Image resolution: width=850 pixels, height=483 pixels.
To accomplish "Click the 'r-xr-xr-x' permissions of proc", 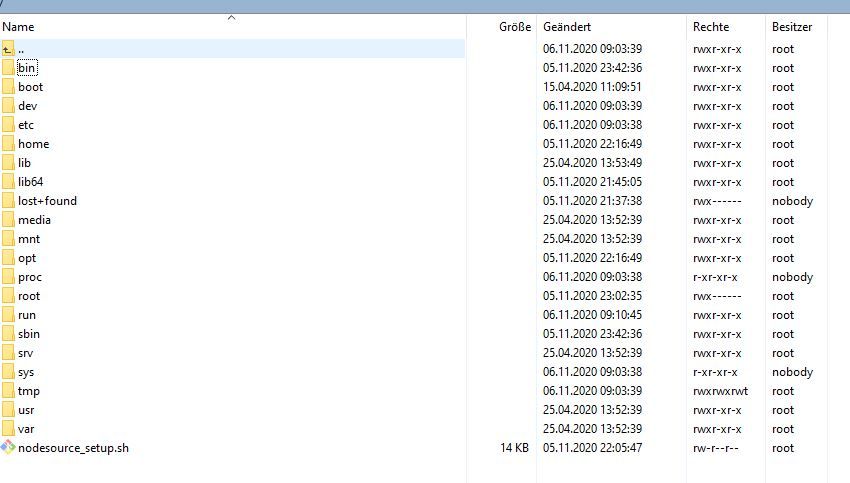I will [716, 277].
